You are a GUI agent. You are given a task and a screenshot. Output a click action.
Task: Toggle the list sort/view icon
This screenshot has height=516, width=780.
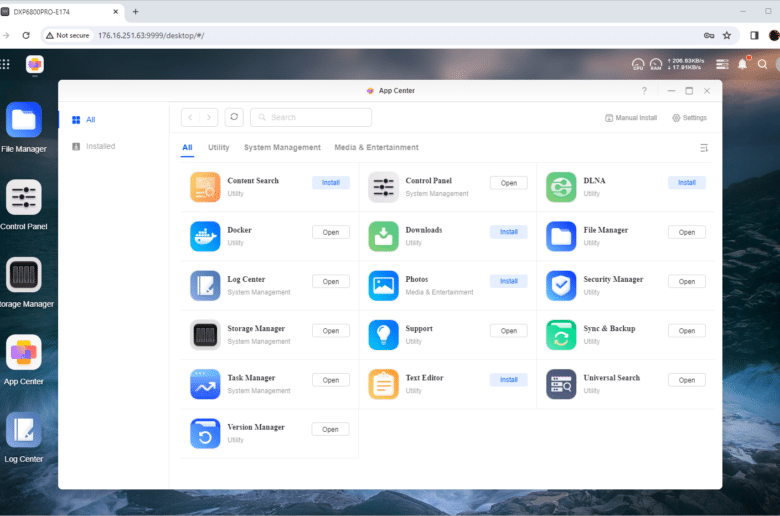coord(704,148)
